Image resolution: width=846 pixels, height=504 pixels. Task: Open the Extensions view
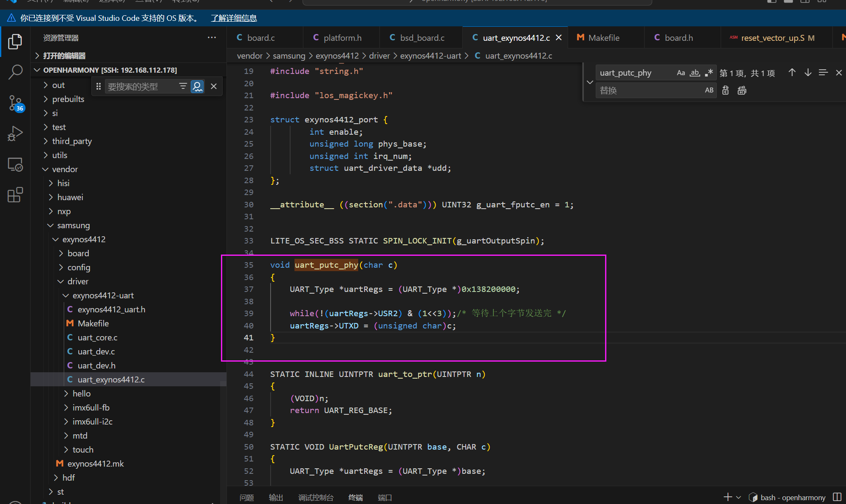coord(15,195)
